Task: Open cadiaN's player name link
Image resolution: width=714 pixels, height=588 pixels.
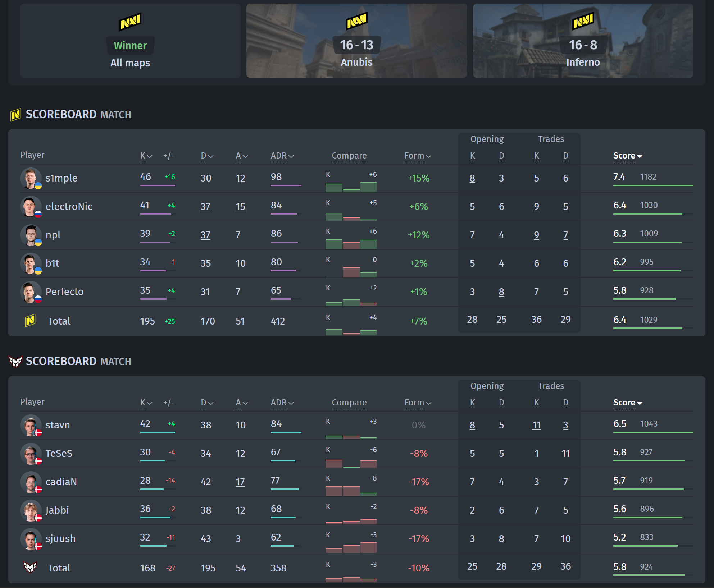Action: pos(61,482)
